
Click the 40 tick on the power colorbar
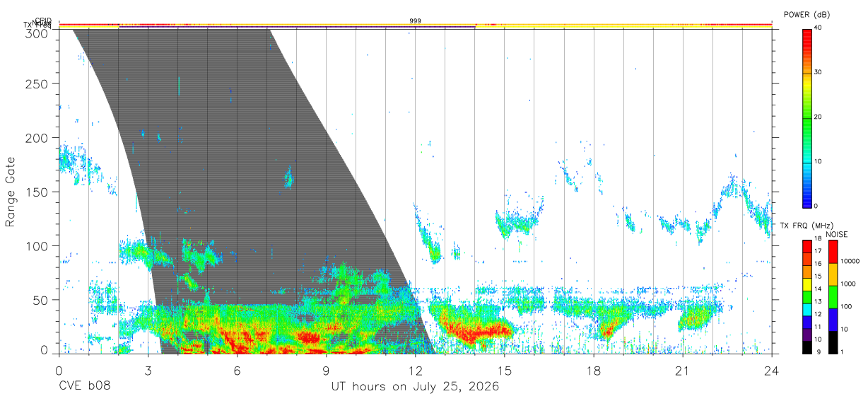(819, 28)
